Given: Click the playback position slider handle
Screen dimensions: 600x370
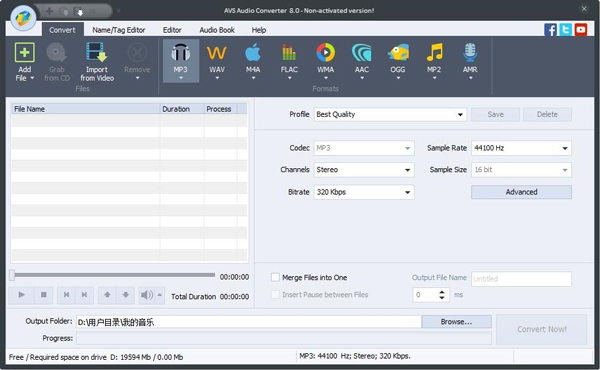Looking at the screenshot, I should [x=12, y=275].
